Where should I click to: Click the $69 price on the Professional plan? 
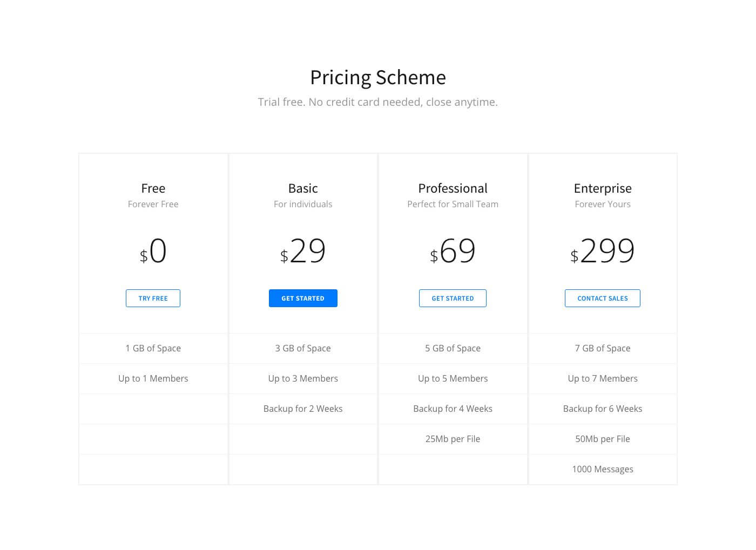[453, 251]
